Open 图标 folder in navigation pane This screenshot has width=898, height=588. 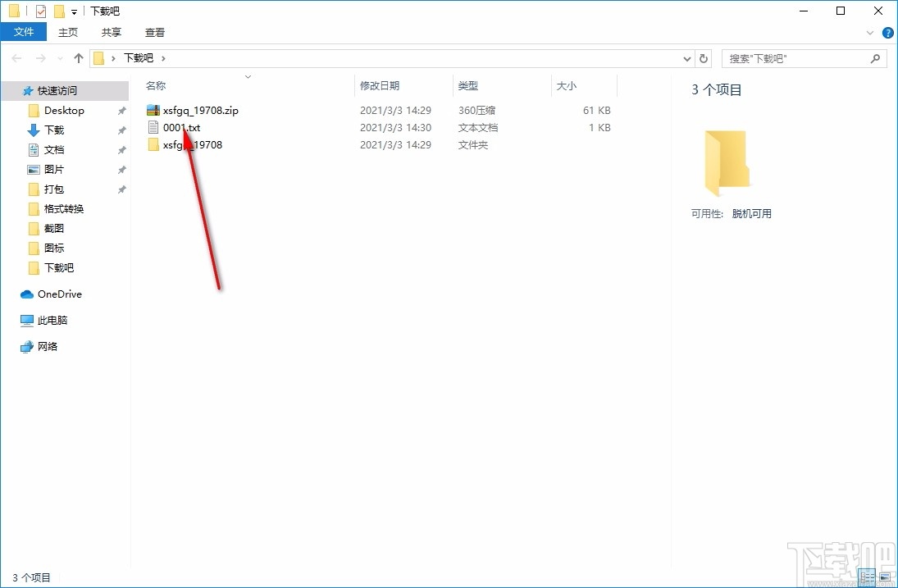click(54, 248)
